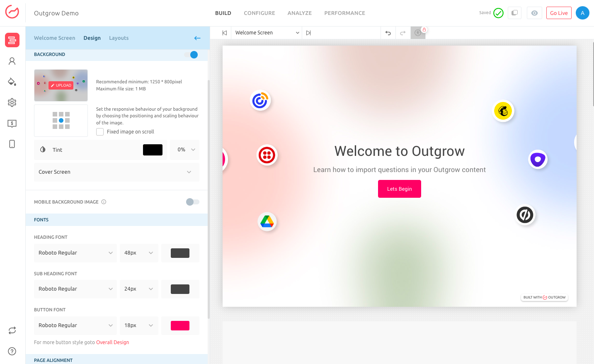Open the pink Button Font color swatch
This screenshot has width=594, height=364.
tap(180, 325)
